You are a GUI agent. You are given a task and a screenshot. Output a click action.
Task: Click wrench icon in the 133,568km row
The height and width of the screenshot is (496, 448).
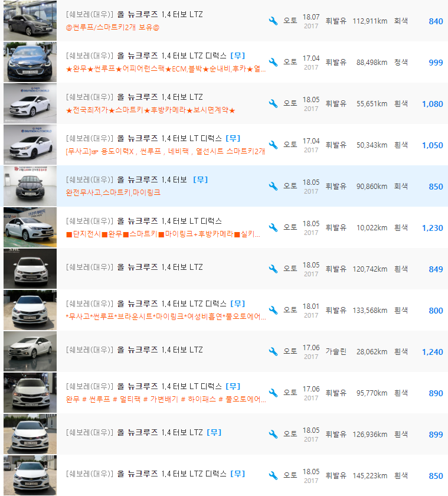click(273, 311)
